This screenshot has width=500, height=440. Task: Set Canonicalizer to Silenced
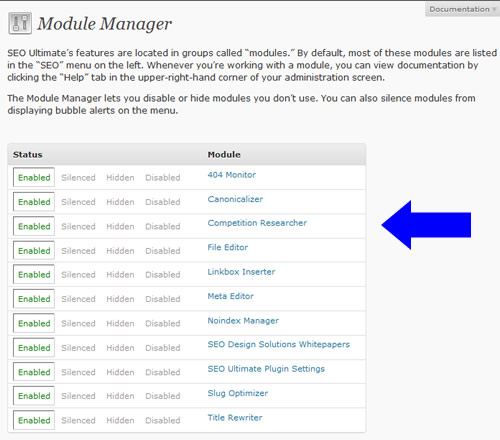click(x=78, y=202)
